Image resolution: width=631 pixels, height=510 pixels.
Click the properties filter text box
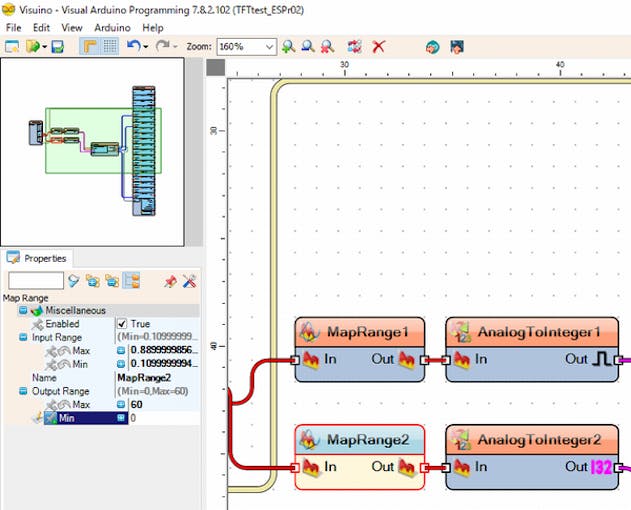pyautogui.click(x=36, y=281)
